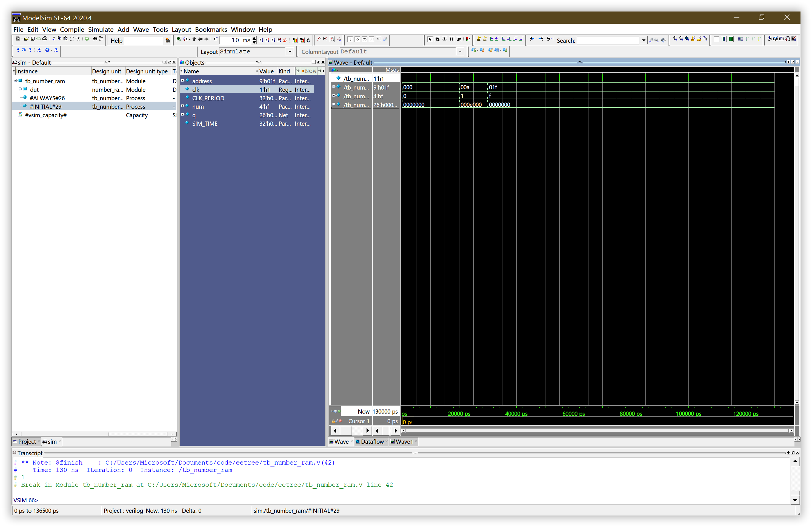
Task: Click the Save toolbar icon
Action: (33, 39)
